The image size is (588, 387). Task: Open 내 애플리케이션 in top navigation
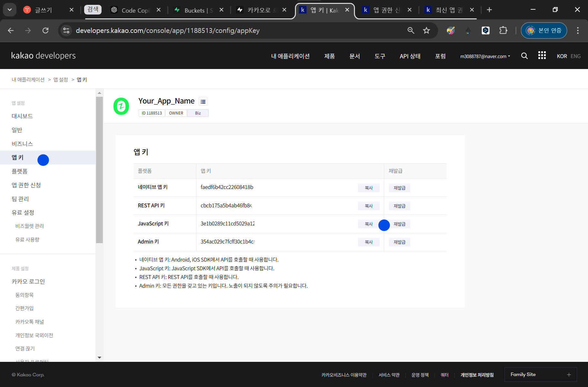tap(290, 56)
